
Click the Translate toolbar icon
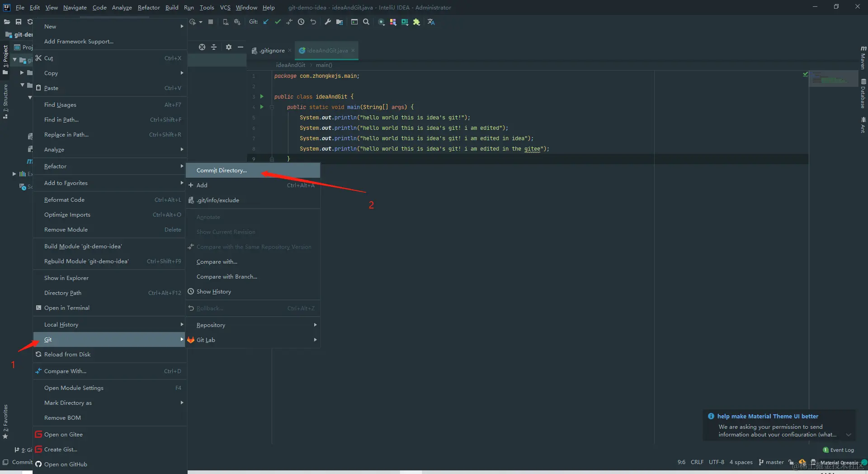(431, 22)
